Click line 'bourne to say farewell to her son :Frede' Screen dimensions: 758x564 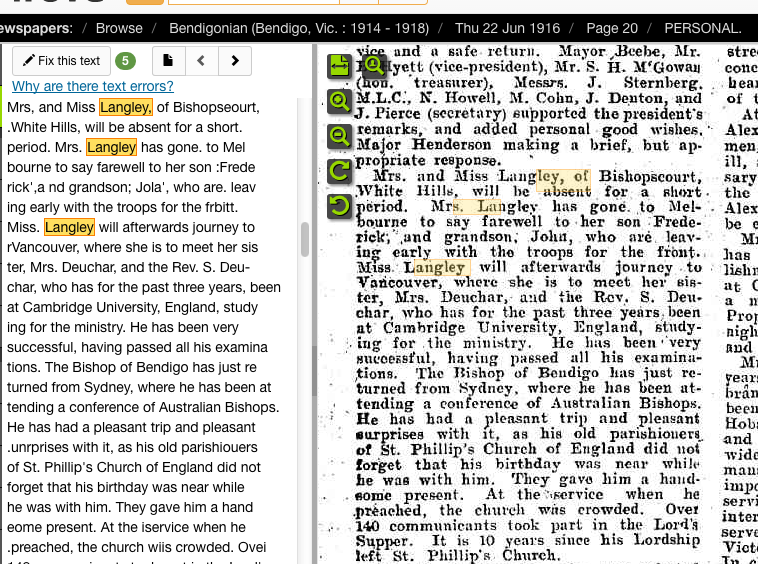(131, 168)
